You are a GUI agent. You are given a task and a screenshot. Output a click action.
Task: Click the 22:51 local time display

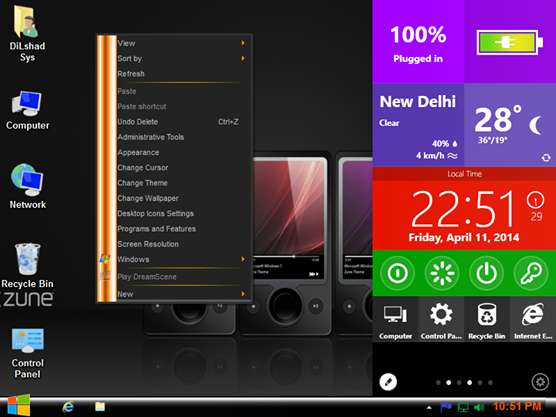click(x=462, y=209)
